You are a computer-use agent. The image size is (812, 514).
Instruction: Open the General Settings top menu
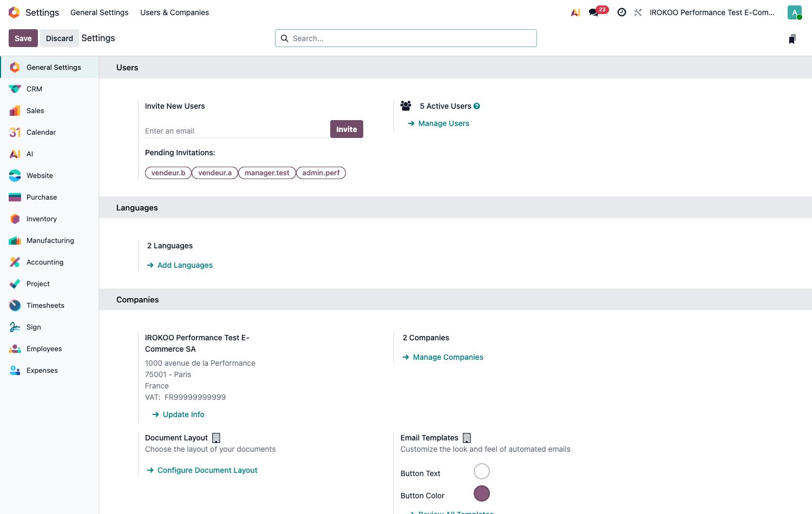(100, 12)
